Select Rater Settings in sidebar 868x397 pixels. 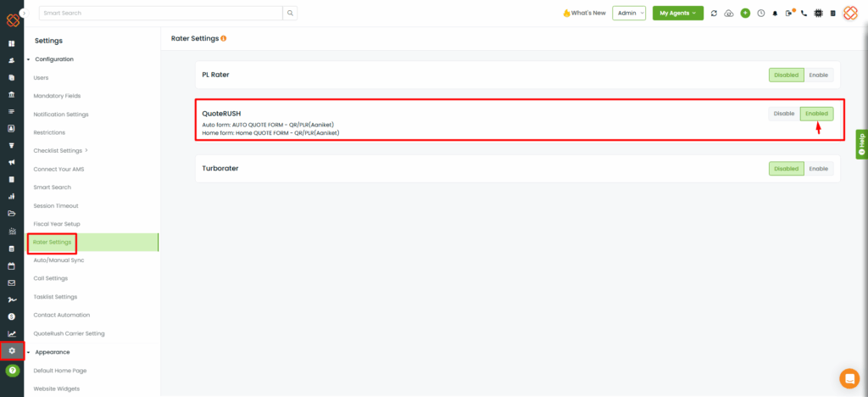52,242
